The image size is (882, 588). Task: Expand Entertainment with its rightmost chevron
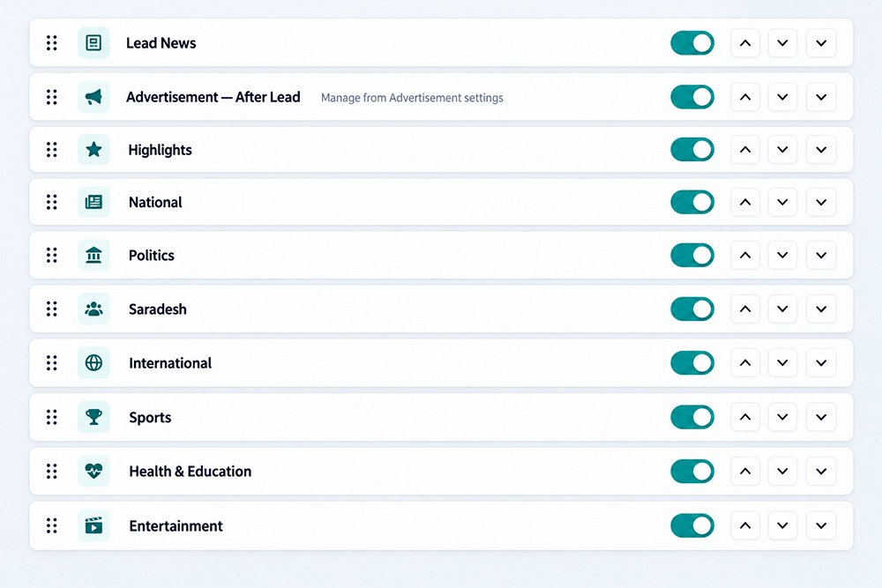pyautogui.click(x=821, y=525)
